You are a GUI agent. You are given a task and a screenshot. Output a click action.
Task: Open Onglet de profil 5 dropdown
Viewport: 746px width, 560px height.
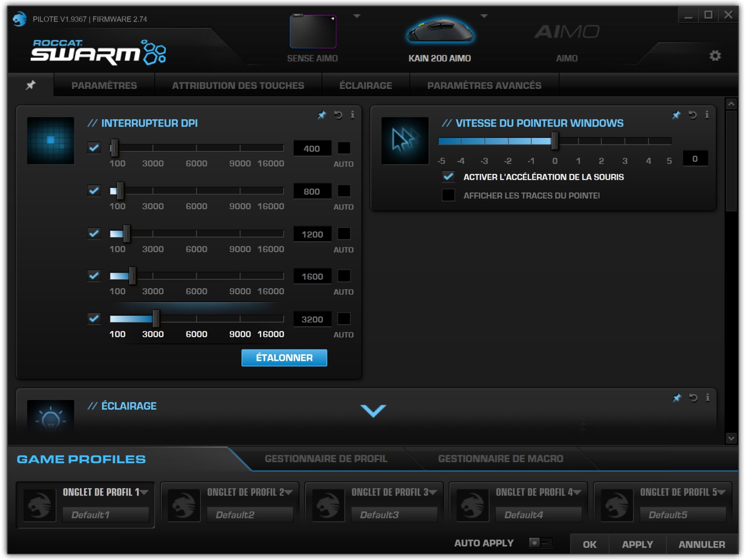(722, 492)
